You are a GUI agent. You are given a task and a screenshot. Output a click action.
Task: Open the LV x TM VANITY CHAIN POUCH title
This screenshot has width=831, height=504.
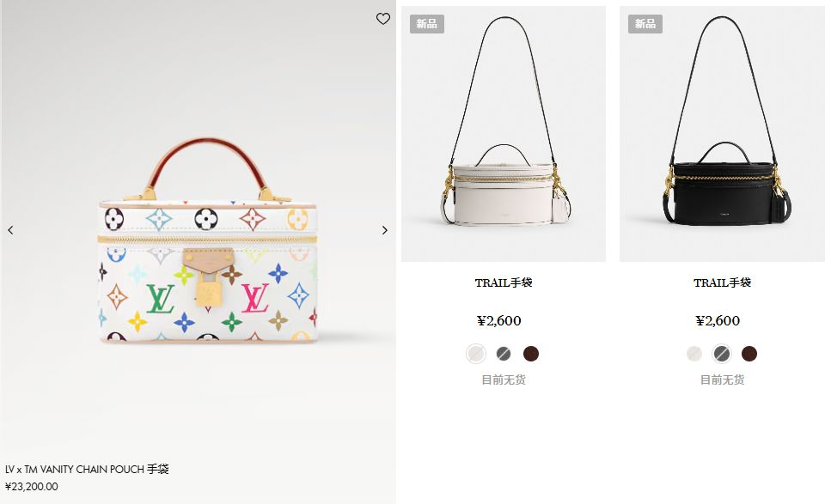[x=87, y=470]
